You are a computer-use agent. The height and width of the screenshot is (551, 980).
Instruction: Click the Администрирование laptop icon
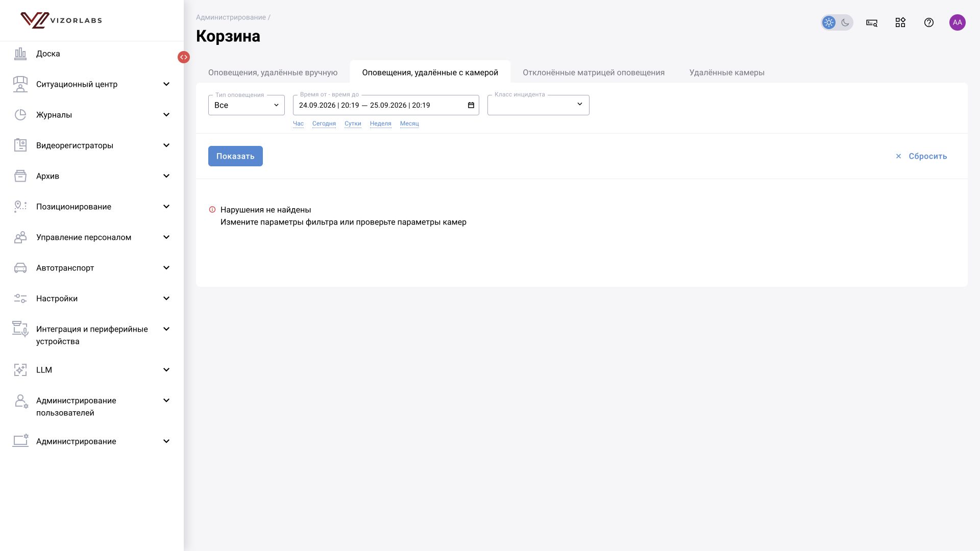point(20,441)
